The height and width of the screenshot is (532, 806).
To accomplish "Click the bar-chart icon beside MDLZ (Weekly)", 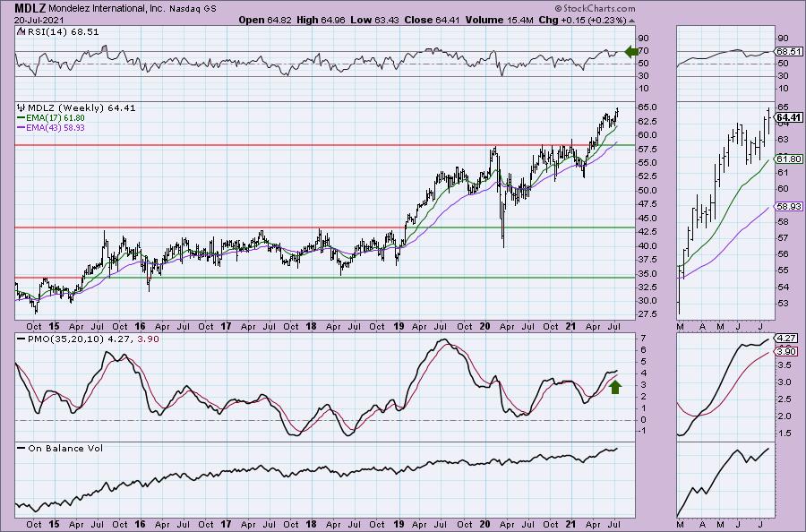I will (x=21, y=108).
